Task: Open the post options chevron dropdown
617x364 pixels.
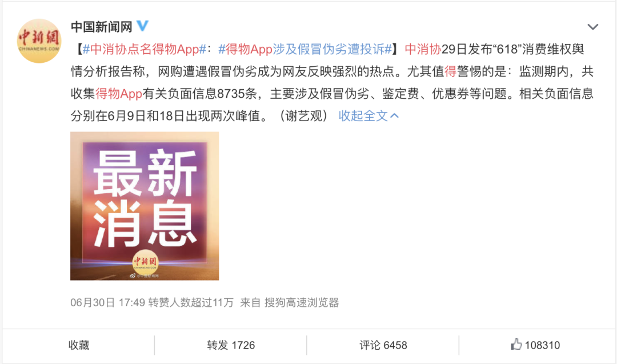Action: 592,27
